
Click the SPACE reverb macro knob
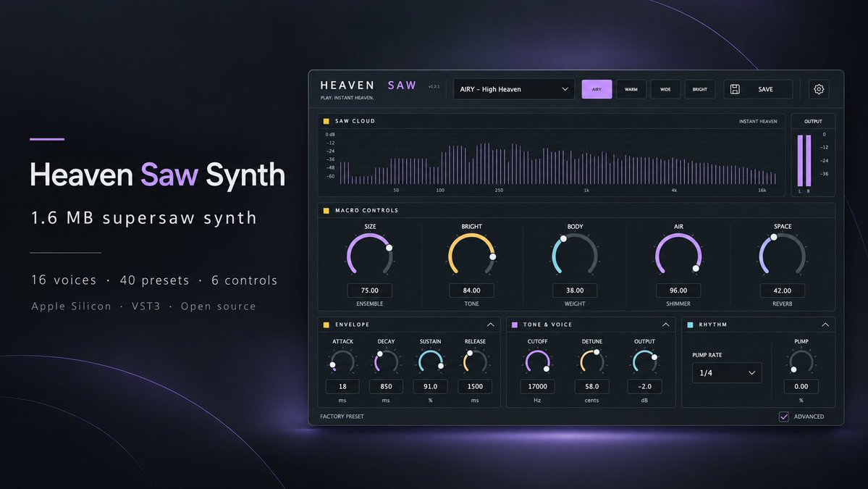(782, 255)
